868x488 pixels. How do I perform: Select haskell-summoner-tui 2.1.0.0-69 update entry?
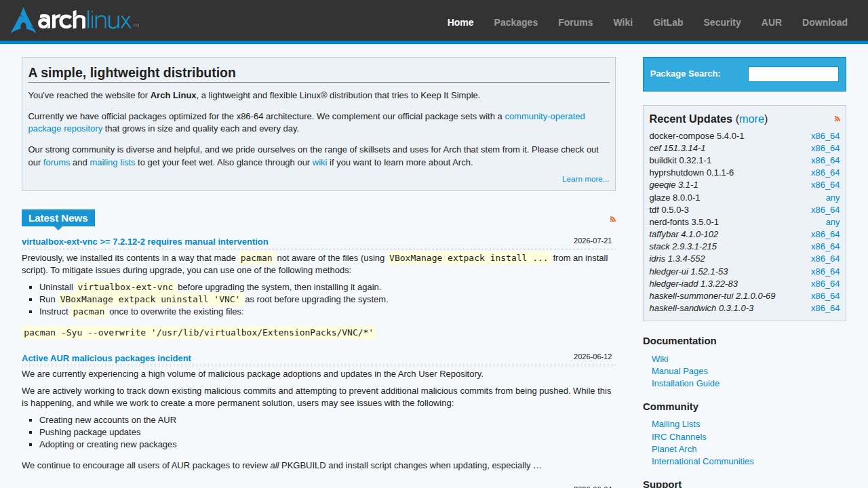[712, 296]
